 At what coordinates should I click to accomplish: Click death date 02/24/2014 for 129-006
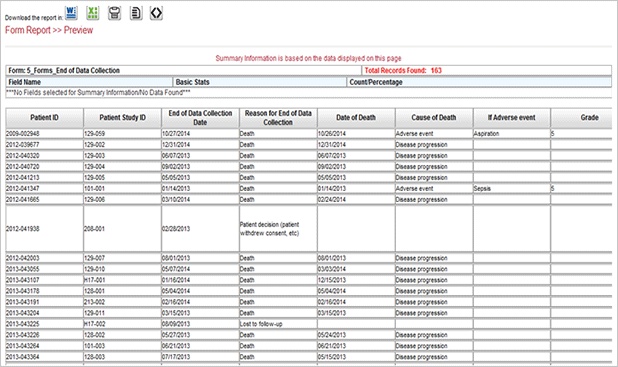pyautogui.click(x=332, y=199)
